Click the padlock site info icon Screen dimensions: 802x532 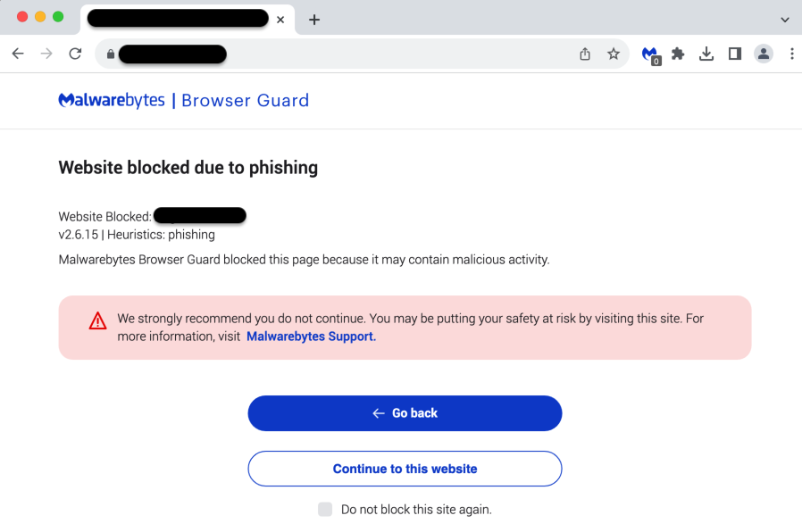111,54
